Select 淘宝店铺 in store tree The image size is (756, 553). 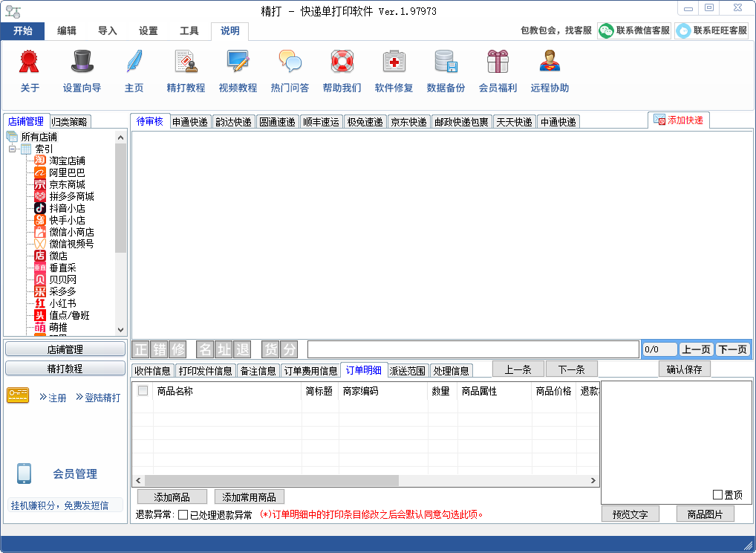pos(67,161)
